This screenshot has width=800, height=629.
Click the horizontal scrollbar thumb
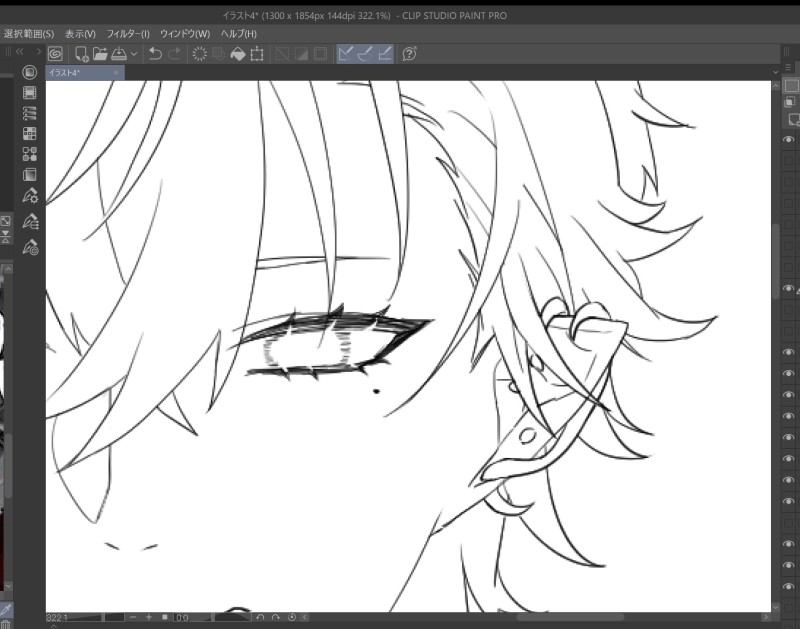coord(570,617)
